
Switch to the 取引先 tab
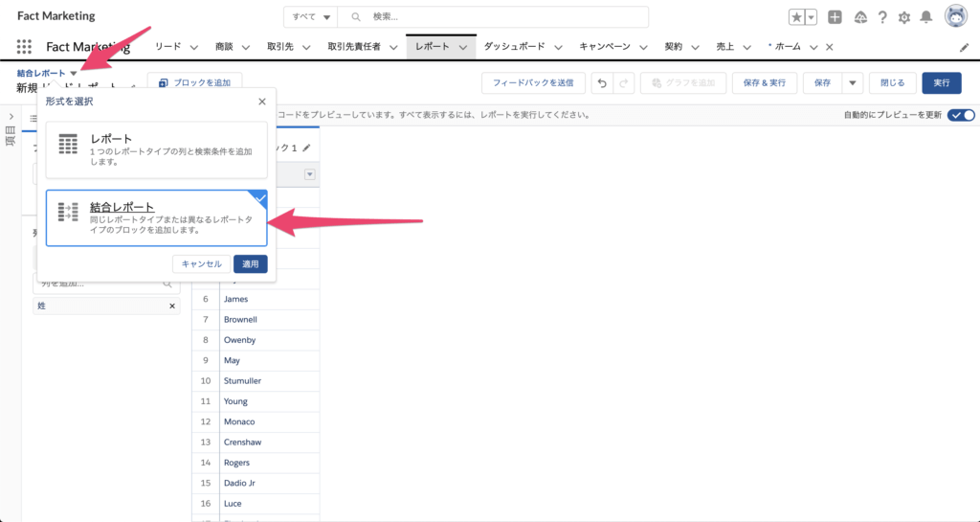tap(280, 47)
